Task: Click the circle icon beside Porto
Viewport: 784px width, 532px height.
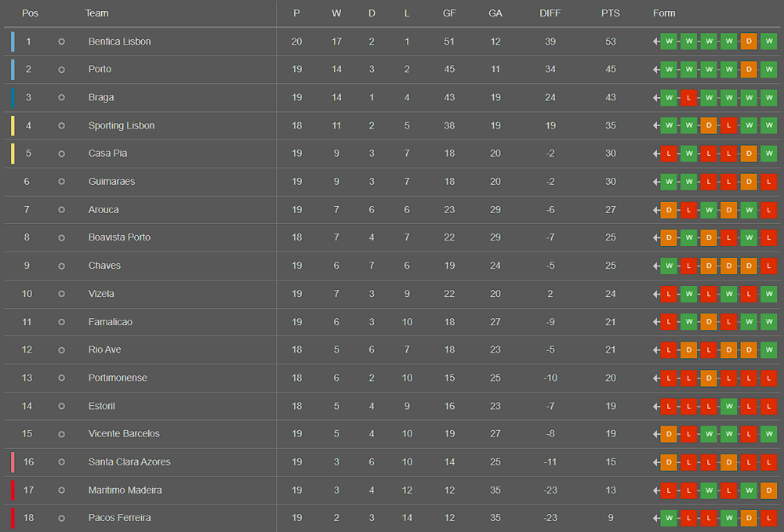Action: (x=61, y=70)
